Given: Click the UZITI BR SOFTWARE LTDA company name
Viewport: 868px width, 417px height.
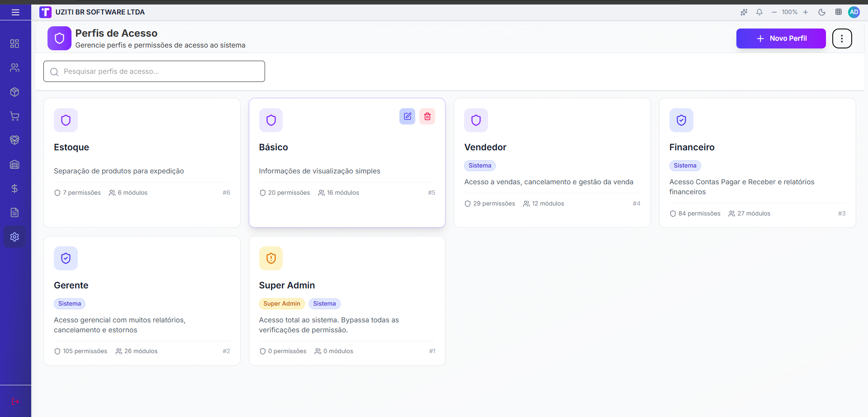Looking at the screenshot, I should point(100,12).
